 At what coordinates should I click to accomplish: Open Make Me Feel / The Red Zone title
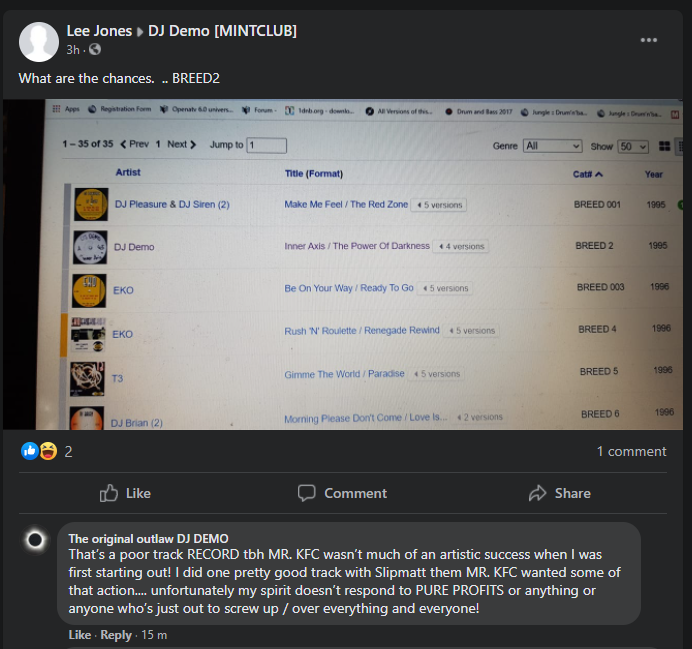click(346, 204)
